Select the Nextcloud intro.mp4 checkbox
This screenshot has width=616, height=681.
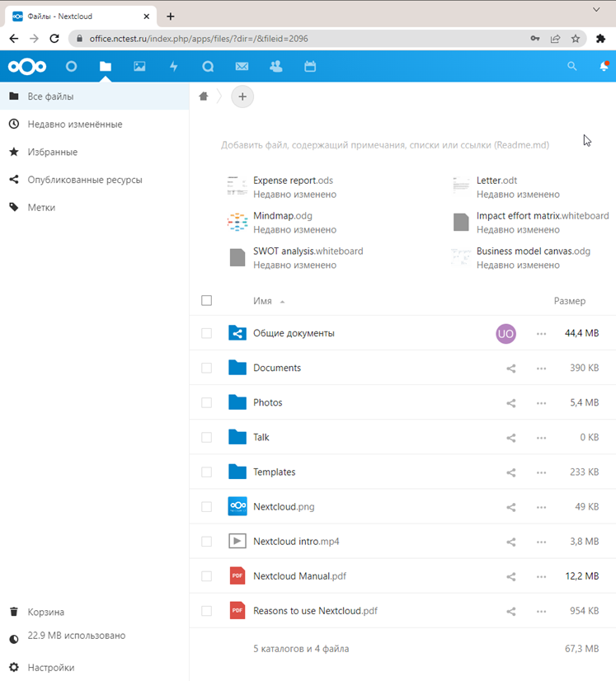point(207,542)
